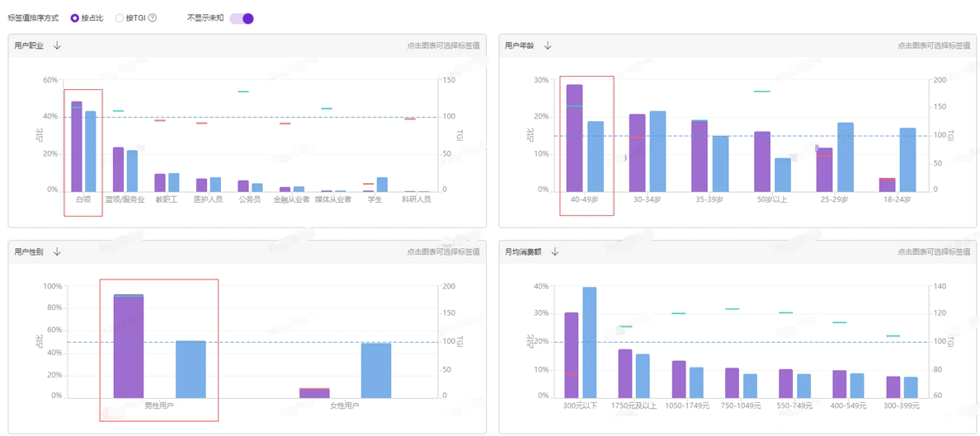The image size is (980, 436).
Task: Select the purple 40-49岁 bar in age chart
Action: point(574,138)
